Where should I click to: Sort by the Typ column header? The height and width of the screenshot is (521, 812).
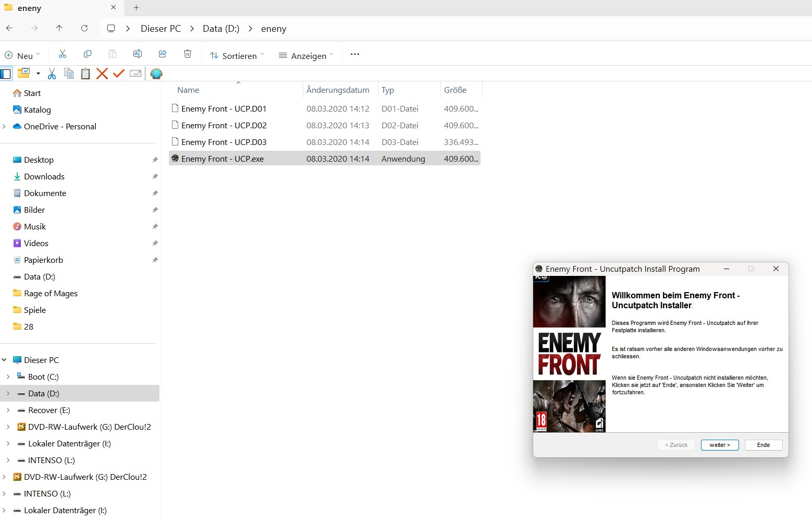(x=388, y=90)
